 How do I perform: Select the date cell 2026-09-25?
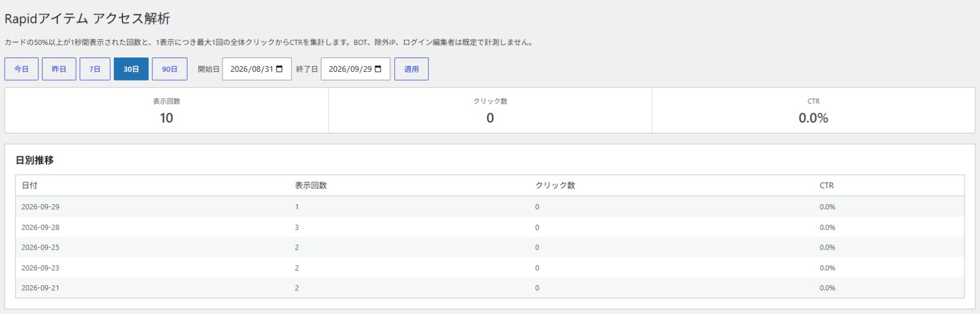[x=40, y=247]
